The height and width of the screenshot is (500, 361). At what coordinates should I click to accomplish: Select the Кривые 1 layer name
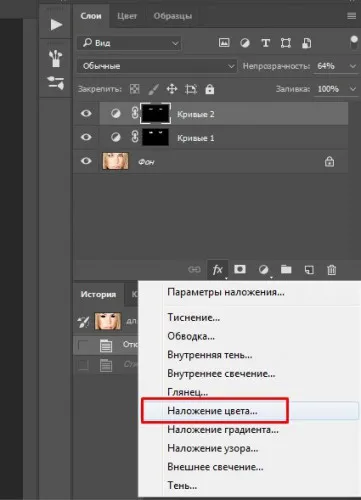click(x=196, y=138)
